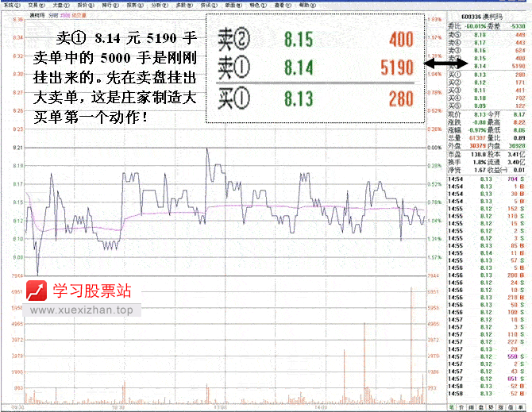
Task: Click the 今开 8.17 value
Action: point(519,114)
